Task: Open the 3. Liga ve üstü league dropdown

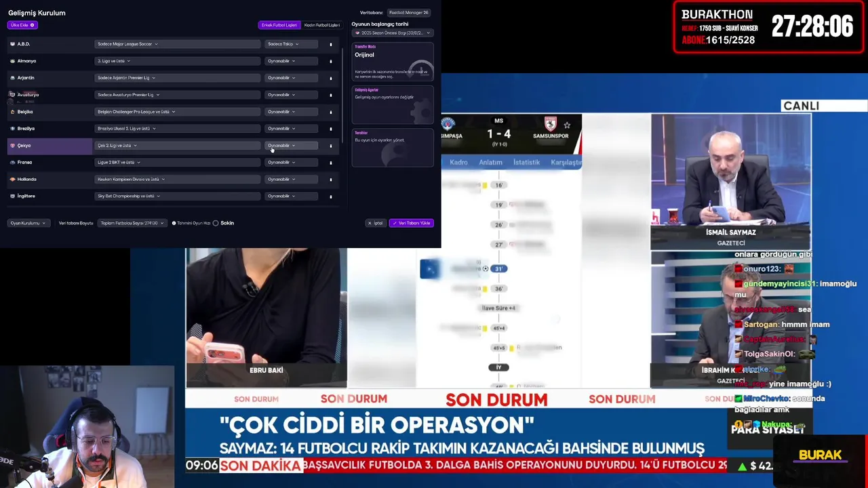Action: pyautogui.click(x=176, y=61)
